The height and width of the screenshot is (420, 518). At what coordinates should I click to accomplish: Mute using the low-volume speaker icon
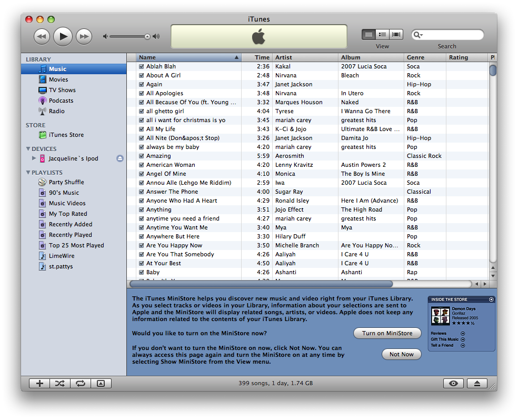pyautogui.click(x=105, y=36)
